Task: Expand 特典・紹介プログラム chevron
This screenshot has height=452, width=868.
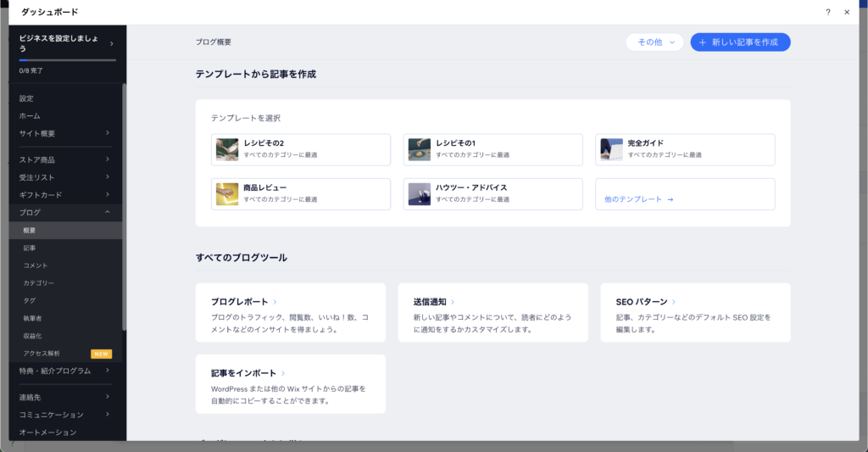Action: tap(108, 371)
